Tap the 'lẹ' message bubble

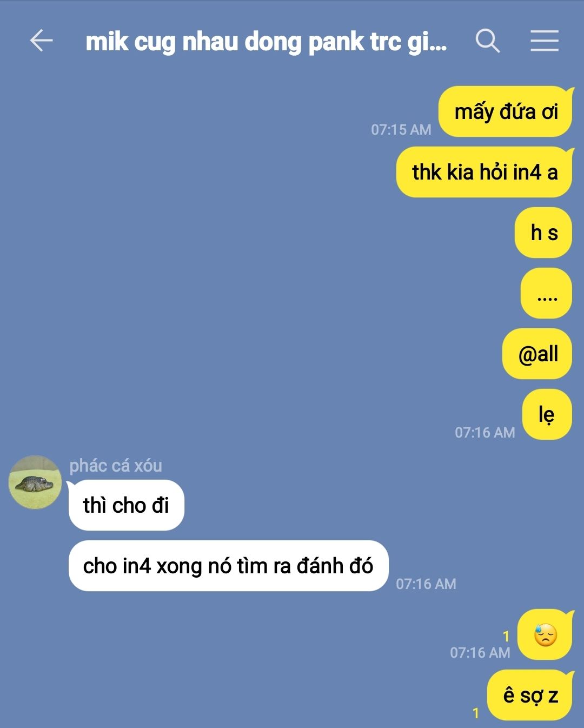547,414
